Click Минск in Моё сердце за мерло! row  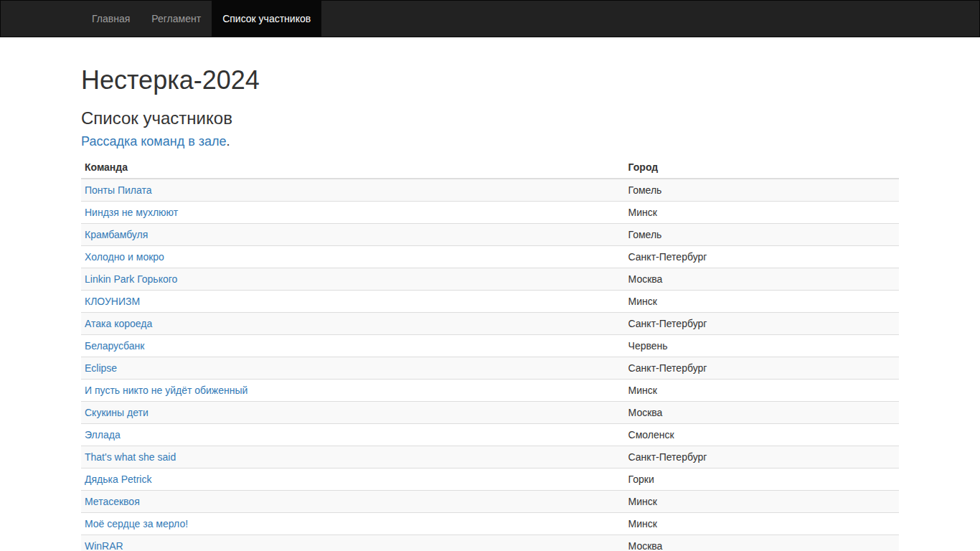point(643,524)
